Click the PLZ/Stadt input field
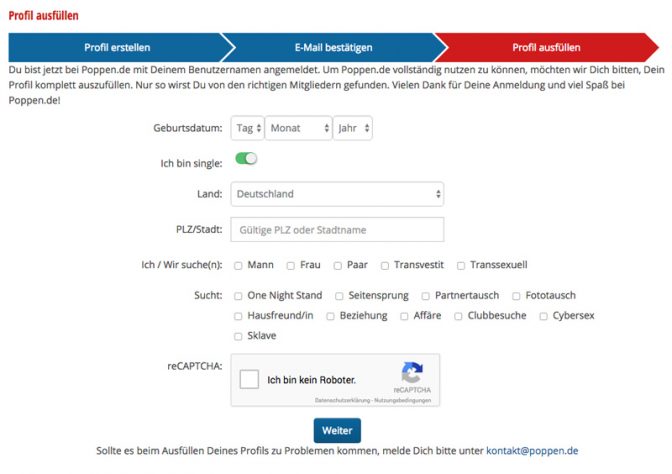672x474 pixels. click(x=337, y=230)
